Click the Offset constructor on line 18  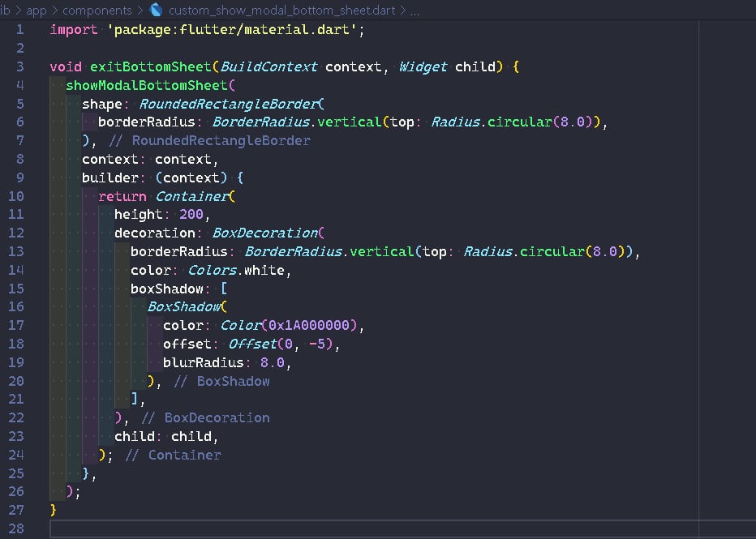coord(252,344)
